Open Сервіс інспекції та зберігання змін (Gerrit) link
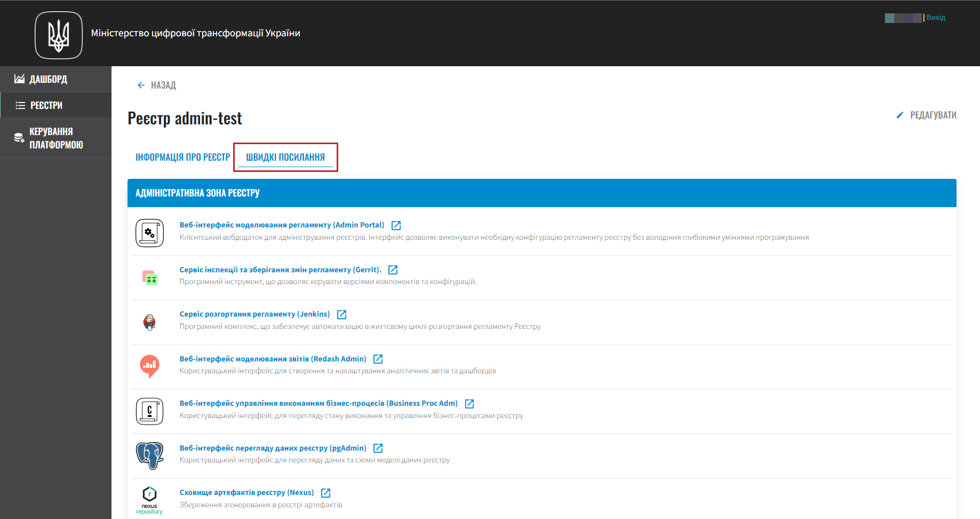This screenshot has width=980, height=519. [x=280, y=270]
